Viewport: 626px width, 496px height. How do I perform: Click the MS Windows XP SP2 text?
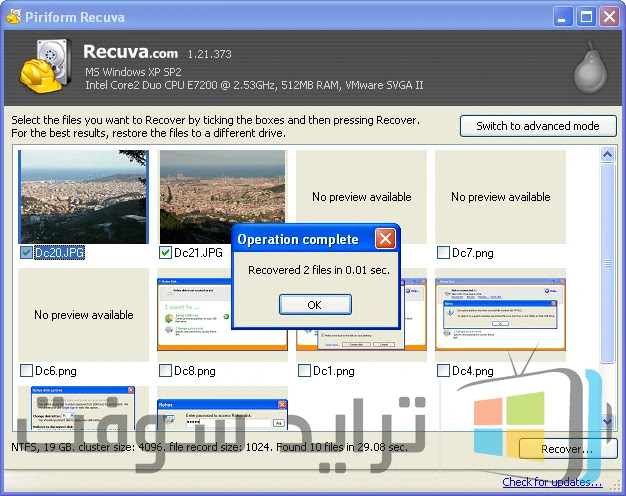[x=133, y=72]
